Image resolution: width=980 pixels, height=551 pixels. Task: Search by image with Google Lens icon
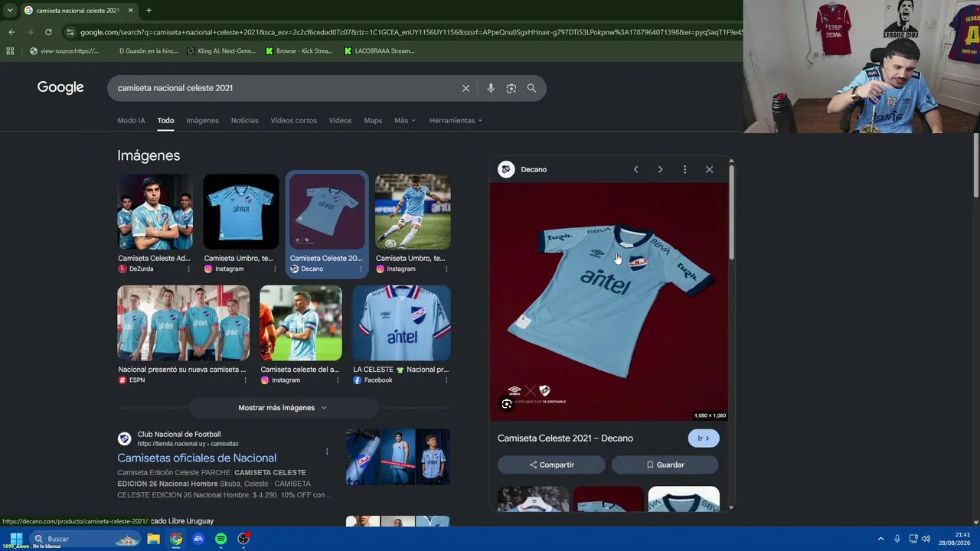pyautogui.click(x=511, y=88)
